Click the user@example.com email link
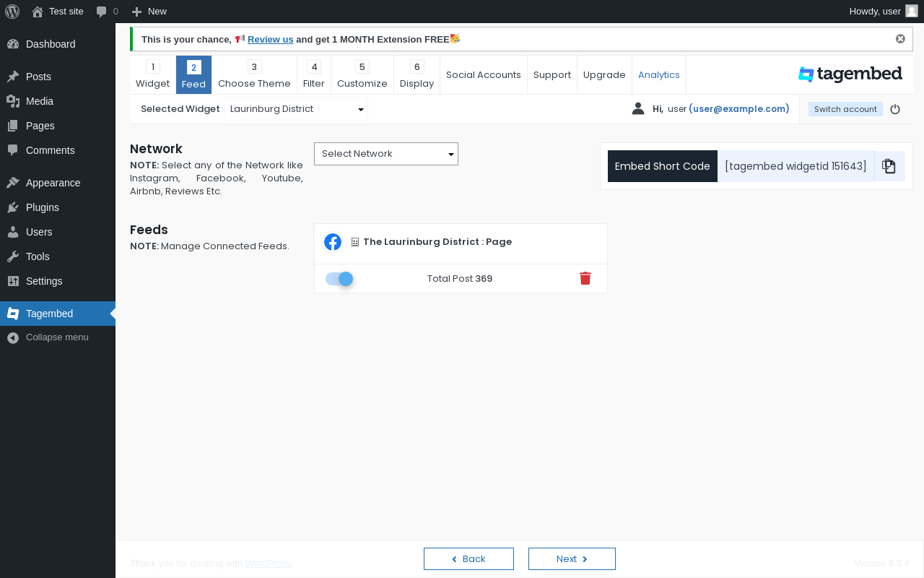Viewport: 924px width, 578px height. (738, 109)
